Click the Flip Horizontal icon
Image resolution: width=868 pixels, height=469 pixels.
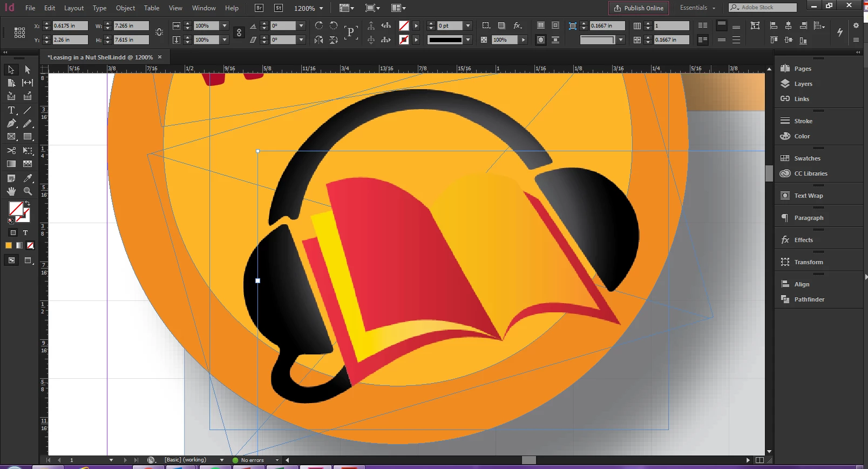[319, 39]
